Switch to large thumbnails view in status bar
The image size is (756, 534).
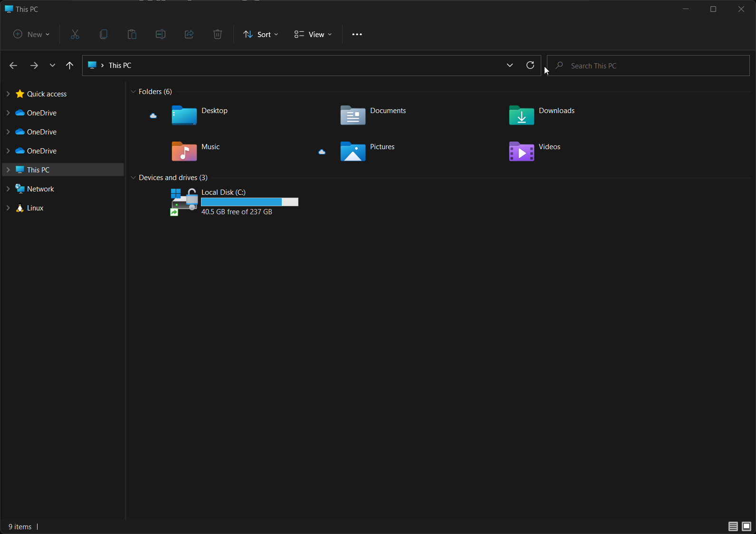tap(746, 526)
